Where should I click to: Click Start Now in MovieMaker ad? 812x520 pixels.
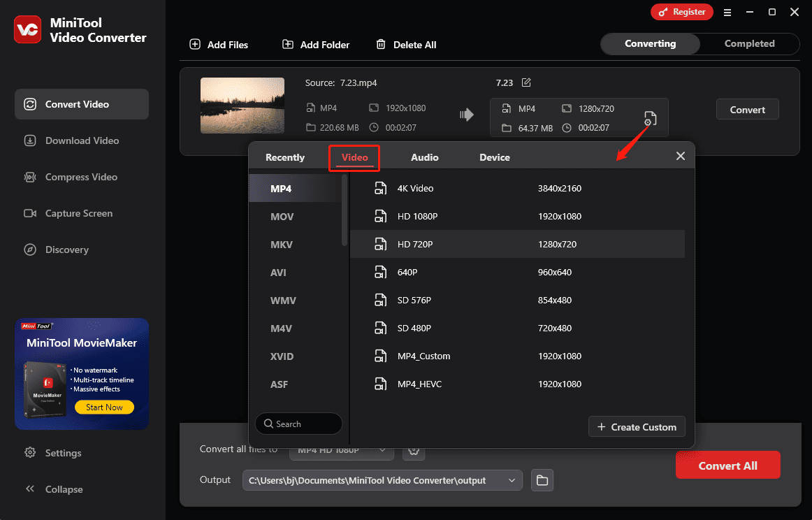coord(104,407)
